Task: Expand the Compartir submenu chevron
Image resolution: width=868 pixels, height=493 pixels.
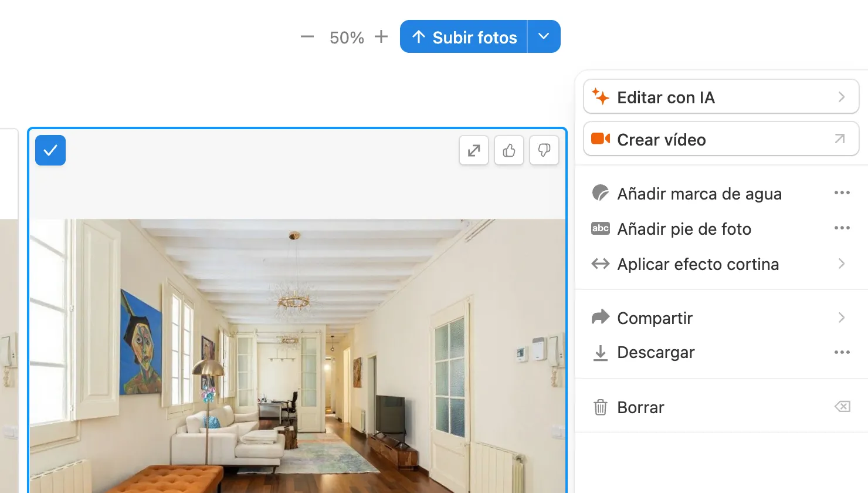Action: [x=842, y=318]
